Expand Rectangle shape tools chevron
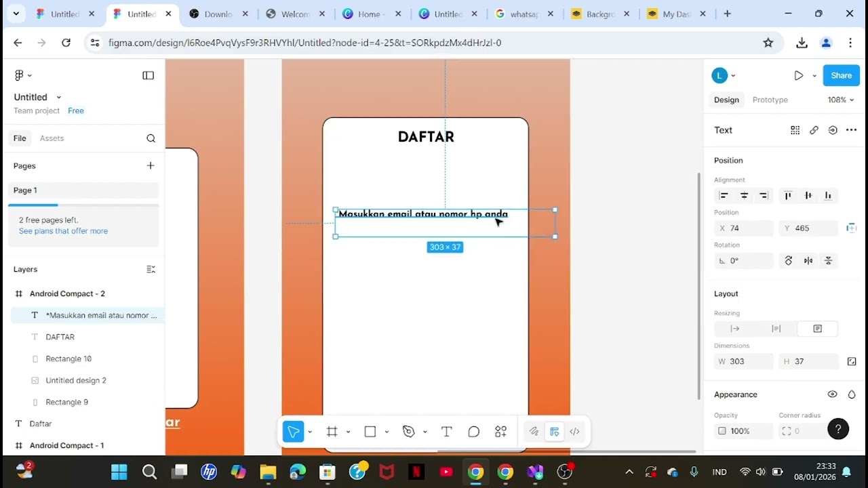 pos(387,432)
